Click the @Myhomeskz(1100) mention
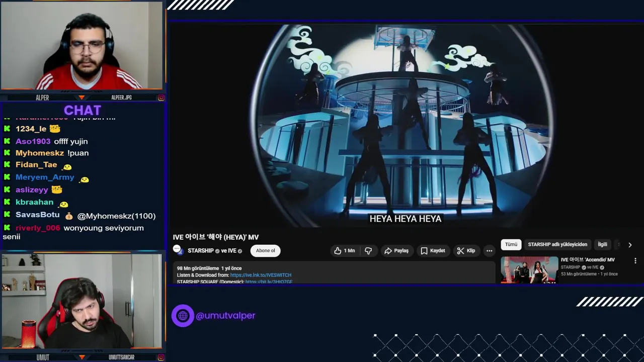 point(116,216)
